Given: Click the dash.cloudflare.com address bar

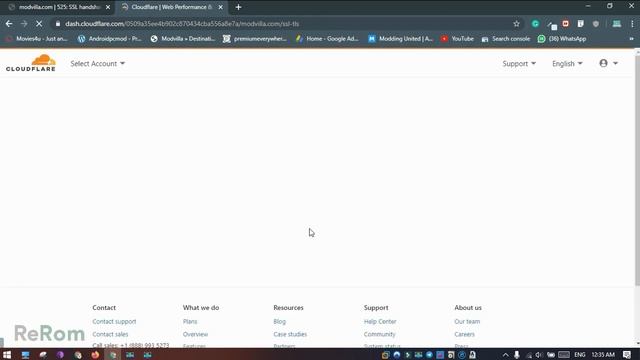Looking at the screenshot, I should pyautogui.click(x=282, y=24).
